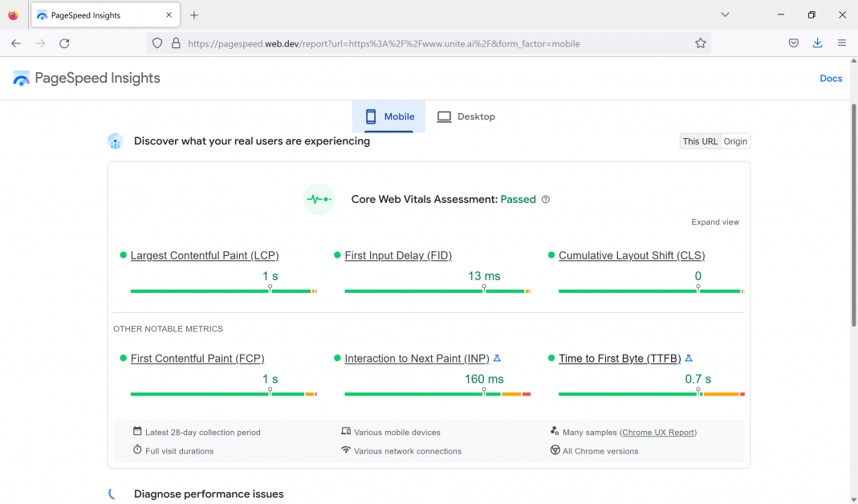Viewport: 858px width, 504px height.
Task: Click the Docs link
Action: [x=831, y=79]
